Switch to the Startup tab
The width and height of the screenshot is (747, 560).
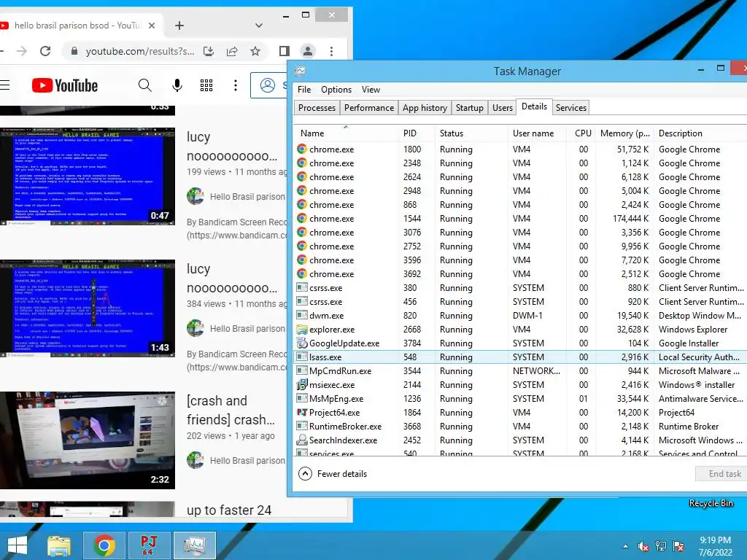[470, 108]
